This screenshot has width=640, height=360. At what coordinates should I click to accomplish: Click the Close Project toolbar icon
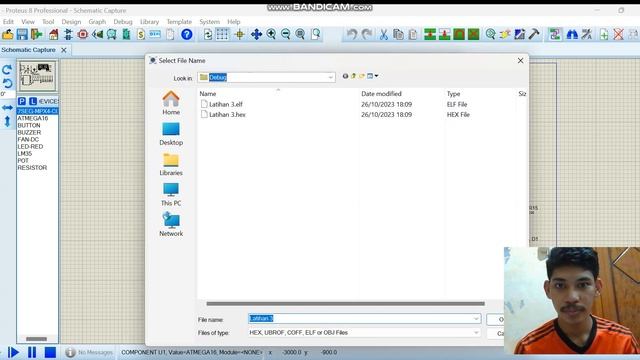pos(37,35)
